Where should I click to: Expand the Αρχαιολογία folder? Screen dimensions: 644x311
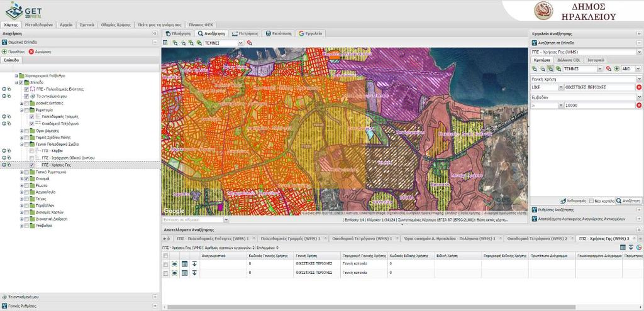tap(21, 192)
